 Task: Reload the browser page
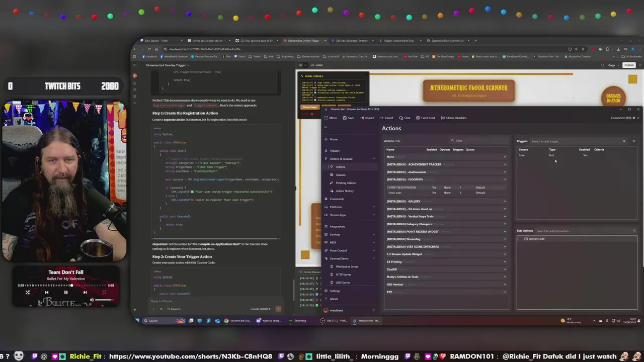point(149,49)
